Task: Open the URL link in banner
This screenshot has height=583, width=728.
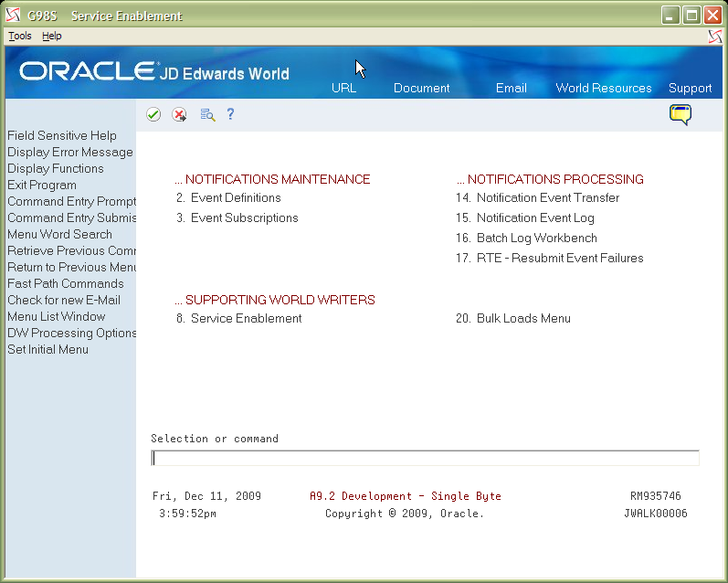Action: [x=344, y=88]
